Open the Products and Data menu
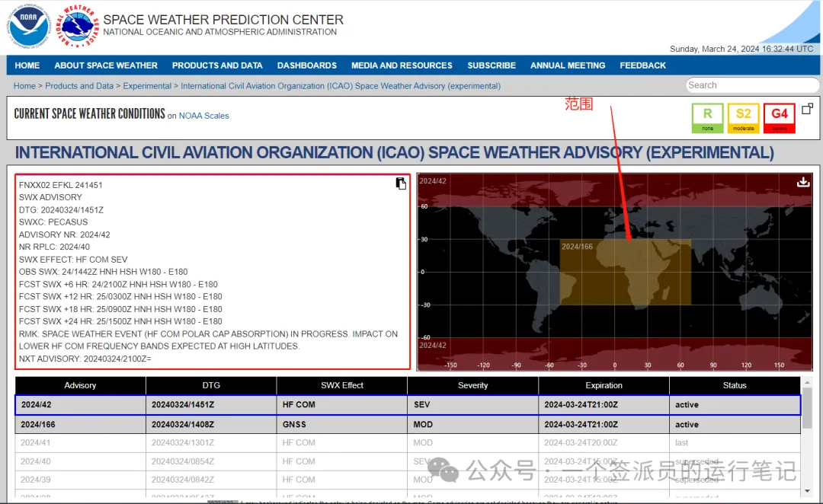The width and height of the screenshot is (823, 504). tap(217, 65)
